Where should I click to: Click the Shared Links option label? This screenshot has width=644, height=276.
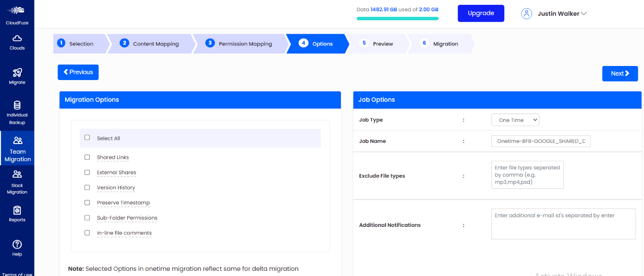point(113,157)
